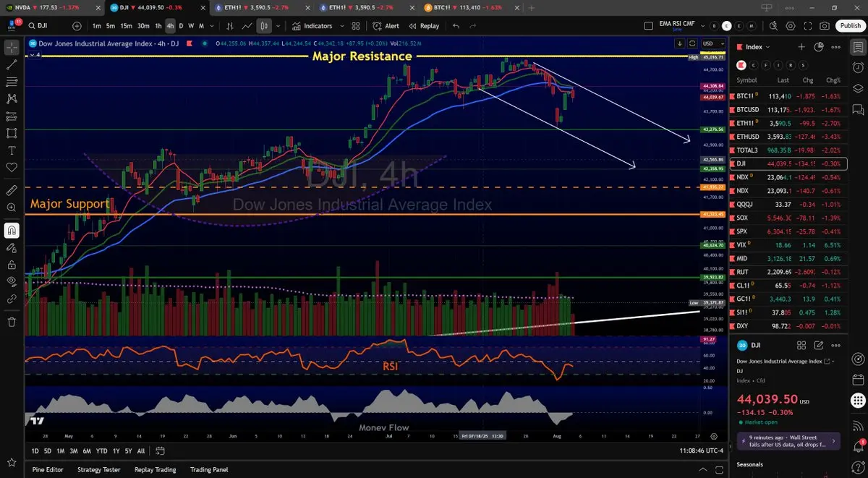Select the 1Y date range
This screenshot has height=478, width=868.
tap(116, 451)
